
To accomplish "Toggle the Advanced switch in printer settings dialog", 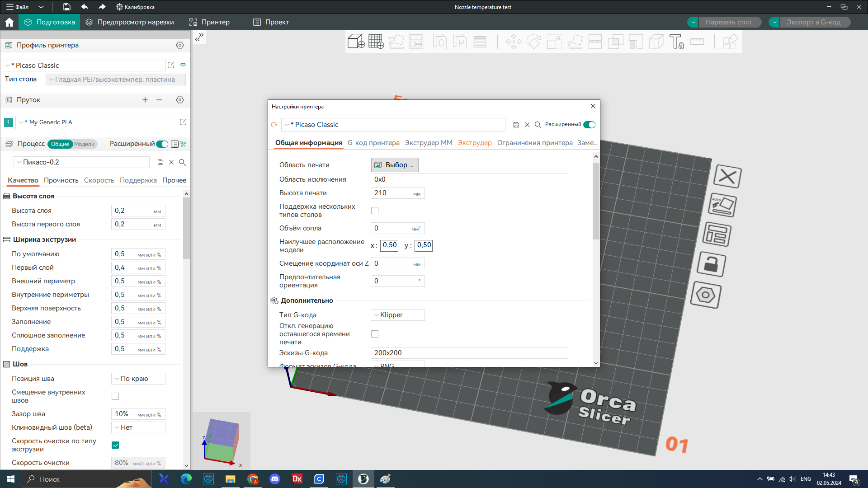I will tap(589, 125).
